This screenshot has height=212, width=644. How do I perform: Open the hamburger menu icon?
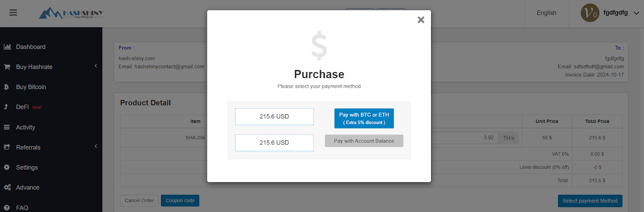(13, 13)
